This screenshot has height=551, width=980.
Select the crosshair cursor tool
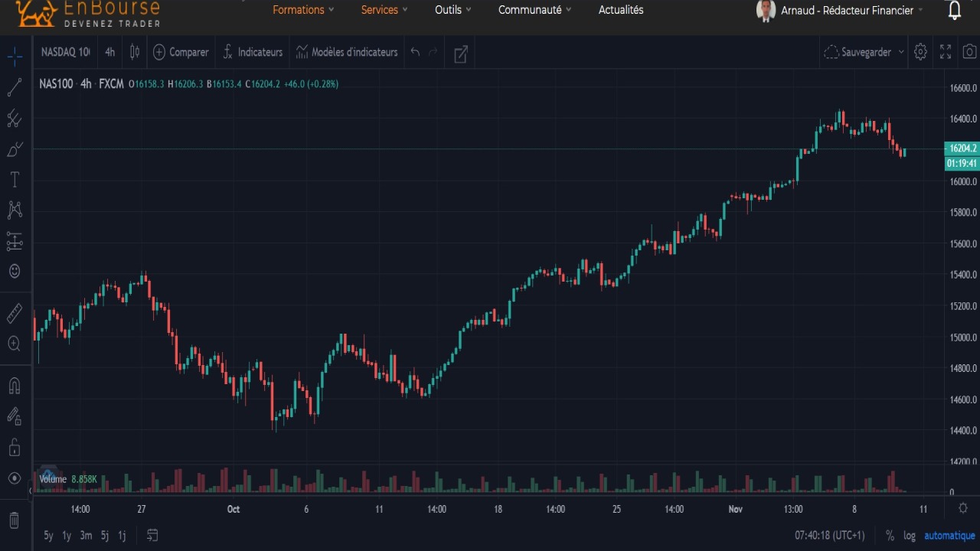coord(15,56)
